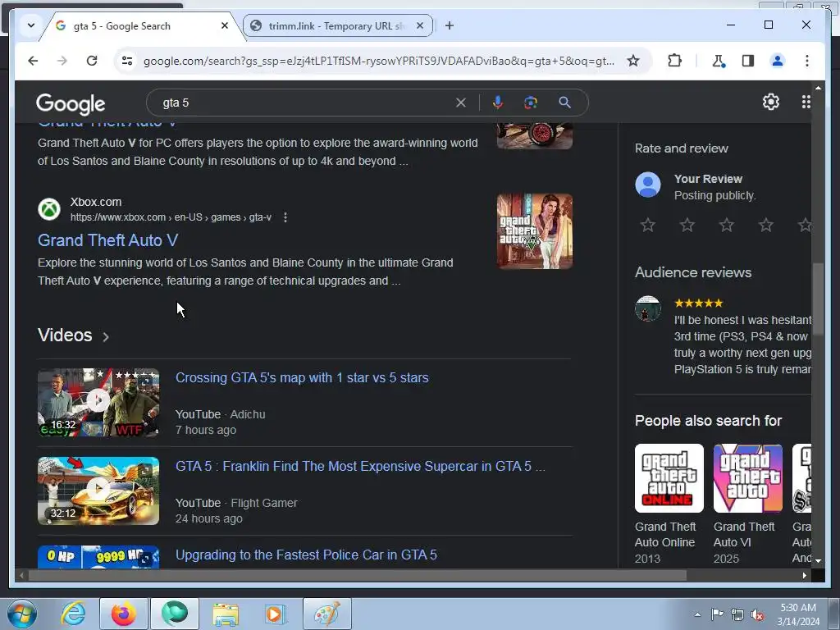Viewport: 840px width, 630px height.
Task: Rate one star in Your Review
Action: pyautogui.click(x=648, y=225)
